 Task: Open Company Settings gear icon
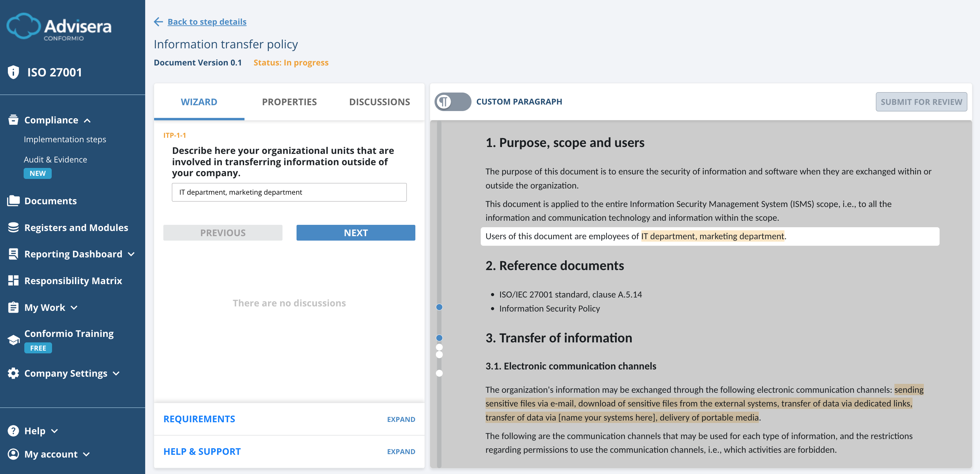[13, 373]
